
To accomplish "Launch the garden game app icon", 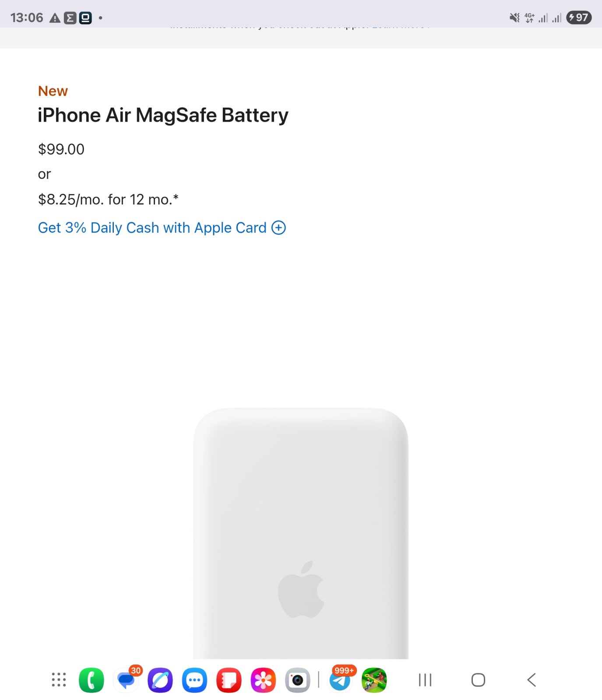I will click(x=374, y=680).
